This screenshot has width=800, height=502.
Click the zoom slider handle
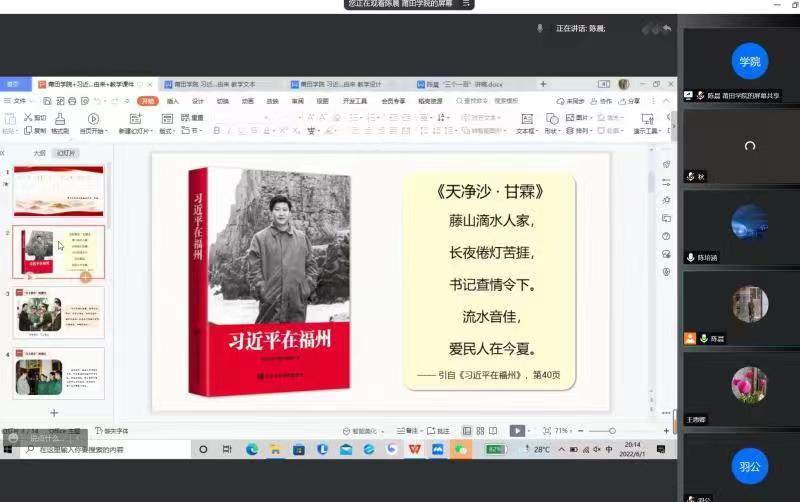[612, 431]
